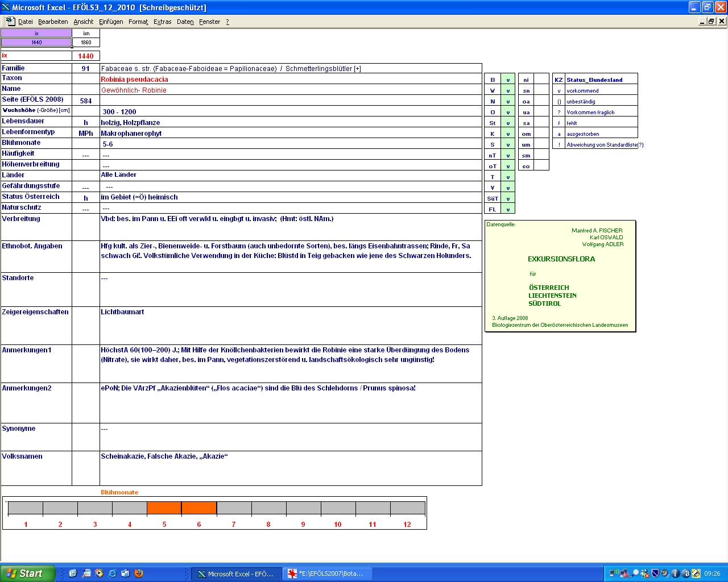The height and width of the screenshot is (582, 728).
Task: Click the green 'v' cell next to St
Action: coord(508,123)
